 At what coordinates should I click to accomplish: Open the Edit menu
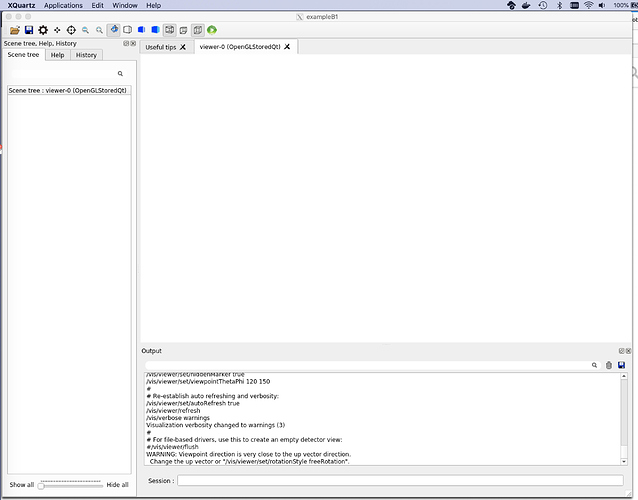point(97,5)
